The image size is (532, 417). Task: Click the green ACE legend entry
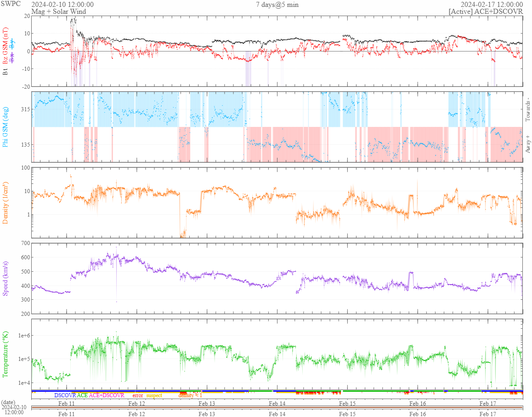click(x=82, y=395)
